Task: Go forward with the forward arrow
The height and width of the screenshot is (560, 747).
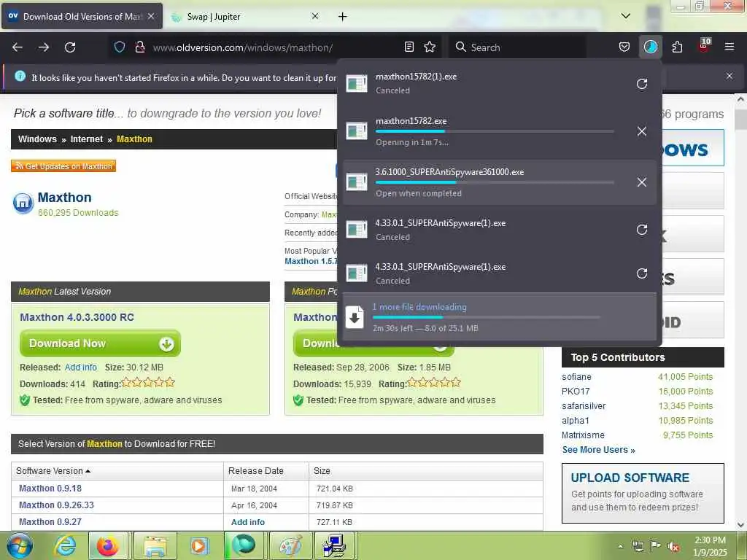Action: coord(44,47)
